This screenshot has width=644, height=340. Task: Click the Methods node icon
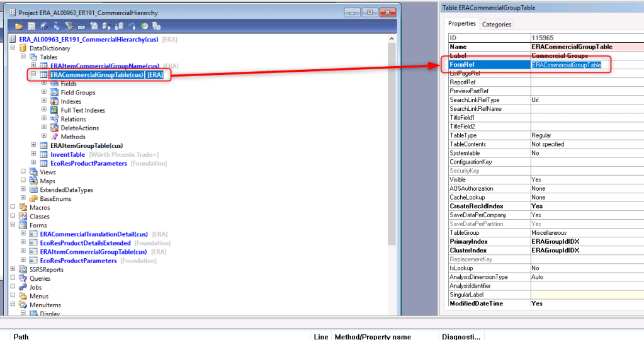(x=54, y=137)
